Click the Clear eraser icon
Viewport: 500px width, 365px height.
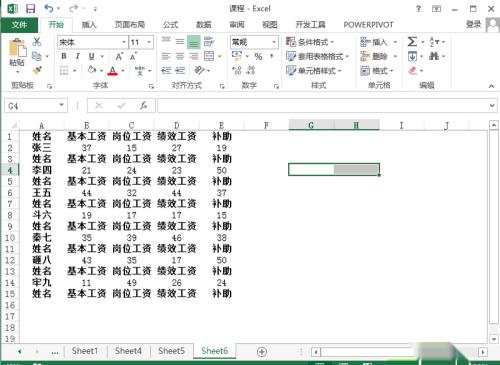point(413,70)
